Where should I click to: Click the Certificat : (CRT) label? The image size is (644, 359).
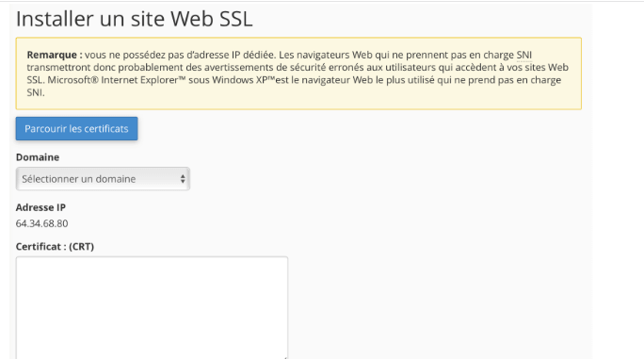point(55,246)
